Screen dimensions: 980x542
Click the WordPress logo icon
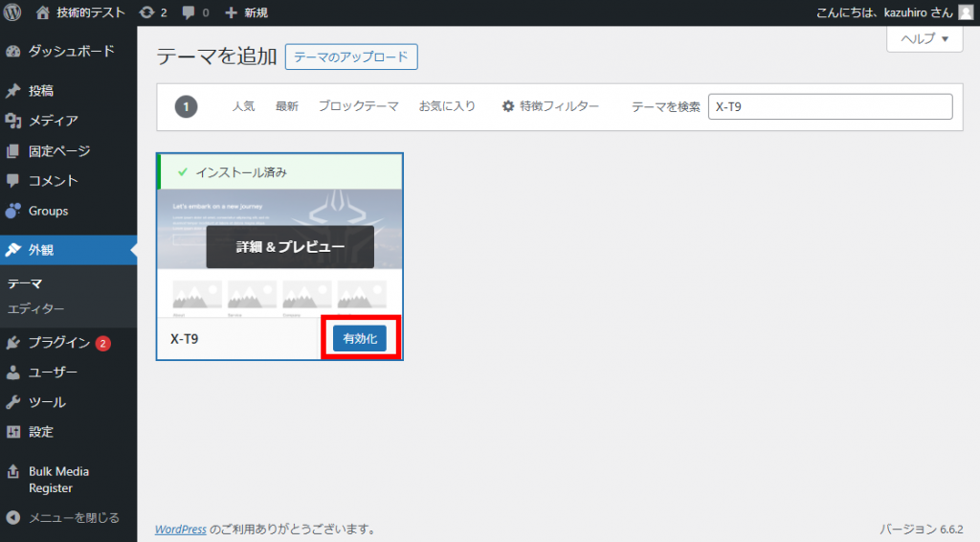pyautogui.click(x=12, y=12)
